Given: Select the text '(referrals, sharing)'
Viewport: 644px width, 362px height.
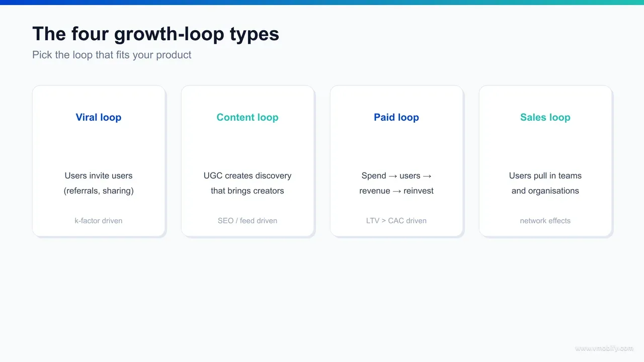Looking at the screenshot, I should point(99,191).
